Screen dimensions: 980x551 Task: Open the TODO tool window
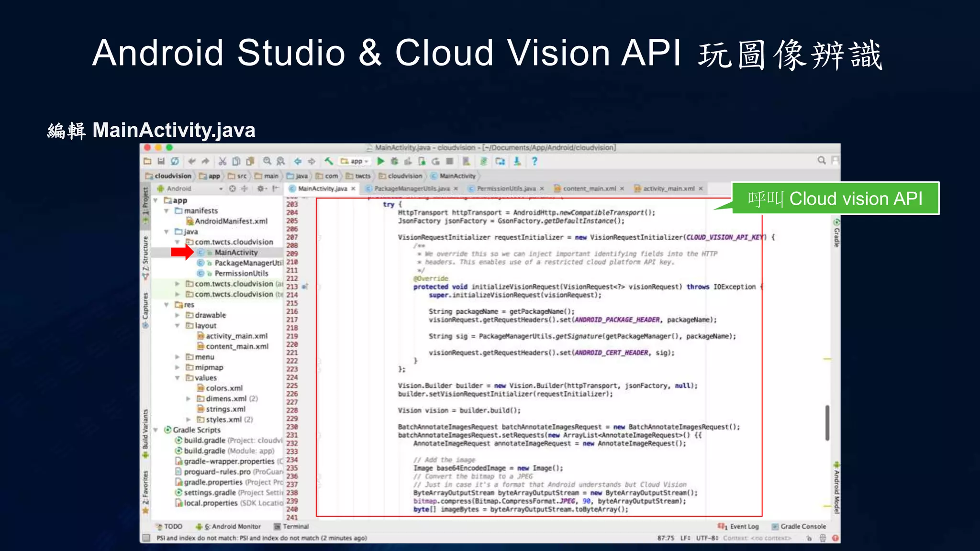(169, 527)
